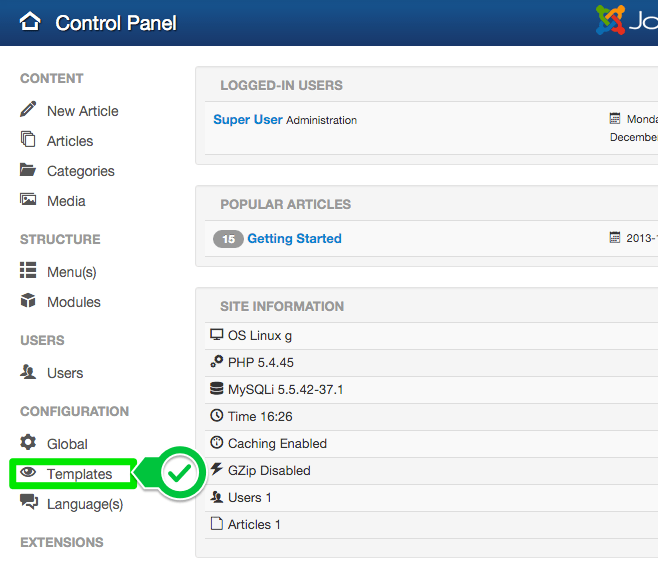This screenshot has width=658, height=563.
Task: Click the Modules cube icon
Action: click(x=28, y=301)
